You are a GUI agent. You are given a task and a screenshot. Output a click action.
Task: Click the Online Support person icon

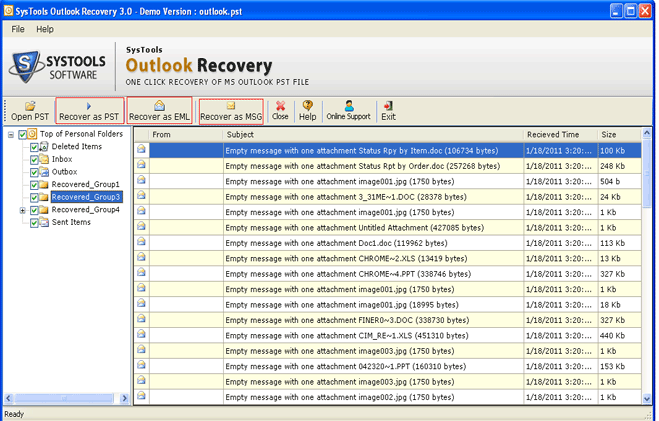click(349, 105)
